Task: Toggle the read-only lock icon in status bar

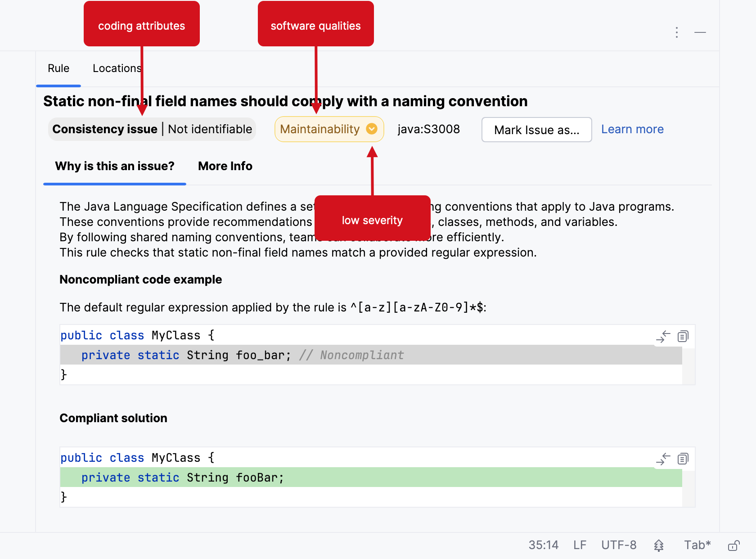Action: (733, 545)
